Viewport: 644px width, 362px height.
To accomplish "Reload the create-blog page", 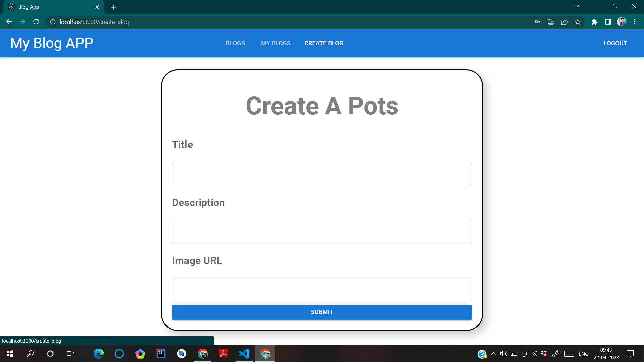I will click(x=36, y=22).
